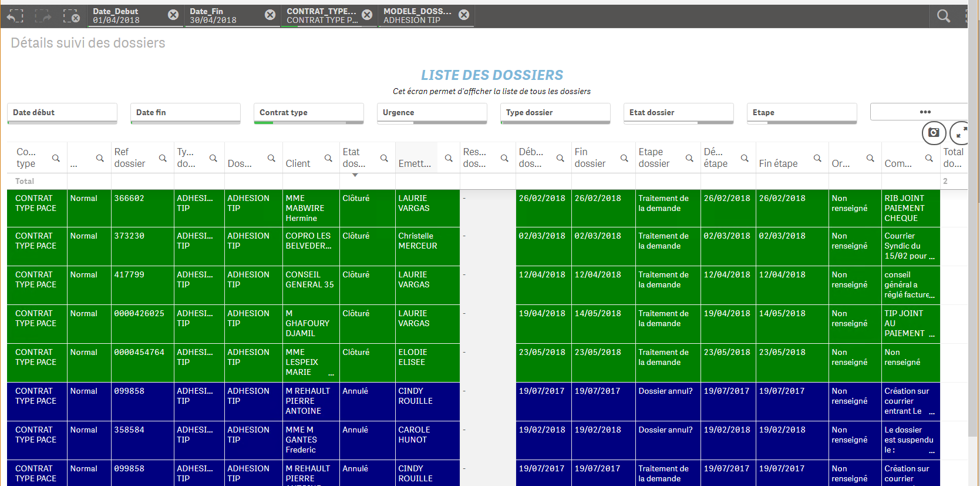Select client MME MABWIRE Hermine
Image resolution: width=980 pixels, height=486 pixels.
(x=311, y=208)
